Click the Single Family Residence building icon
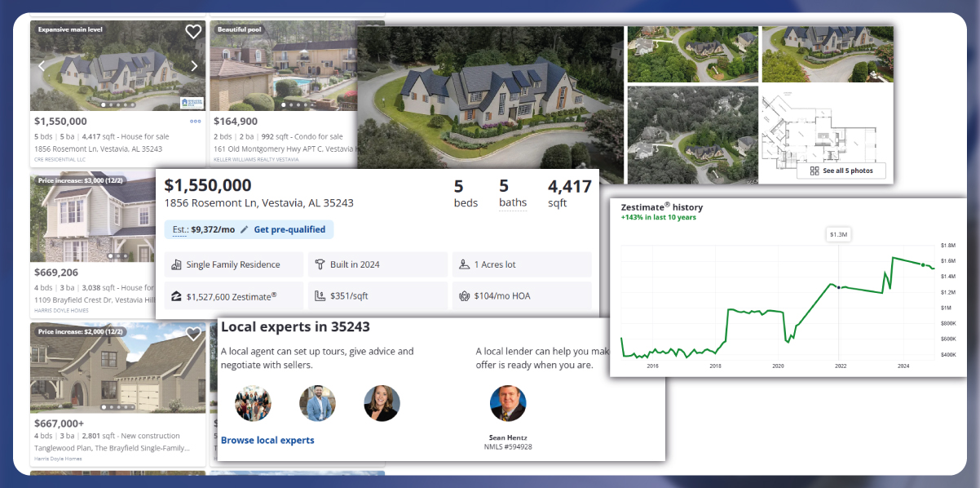 coord(176,264)
